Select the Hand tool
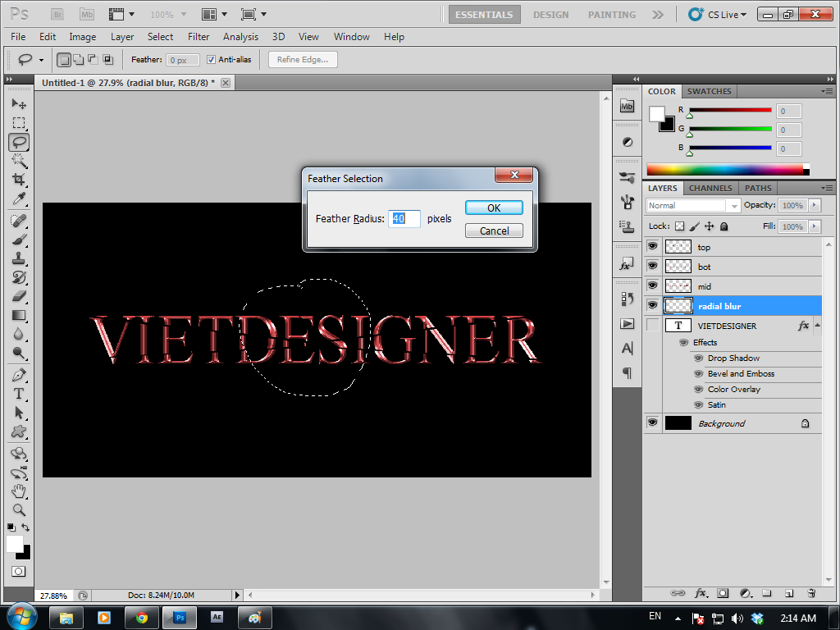 19,491
